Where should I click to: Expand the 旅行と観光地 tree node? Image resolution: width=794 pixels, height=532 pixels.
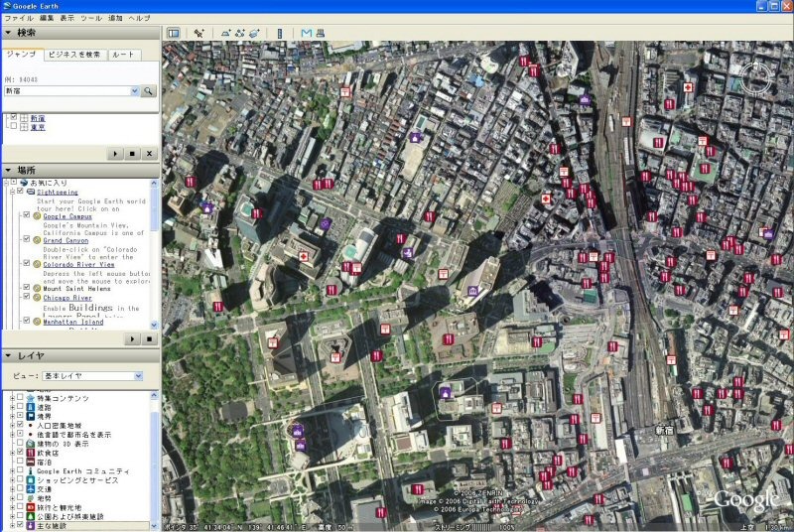[12, 507]
